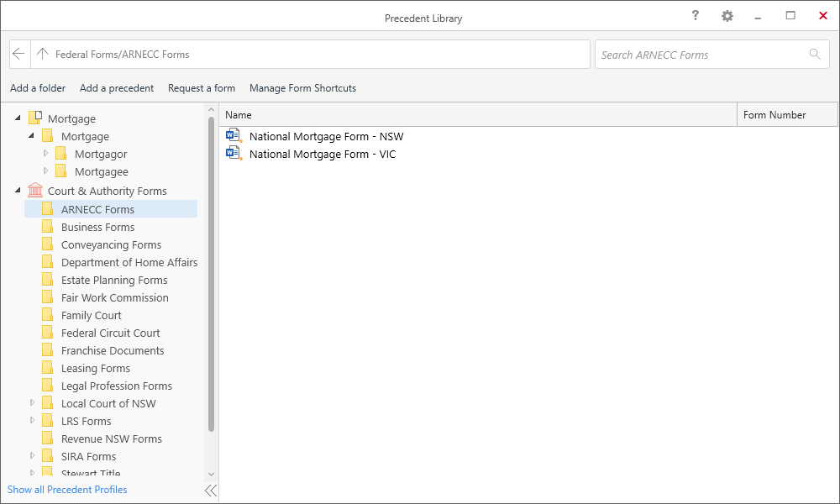The image size is (840, 504).
Task: Click tree scrollbar down arrow
Action: click(211, 474)
